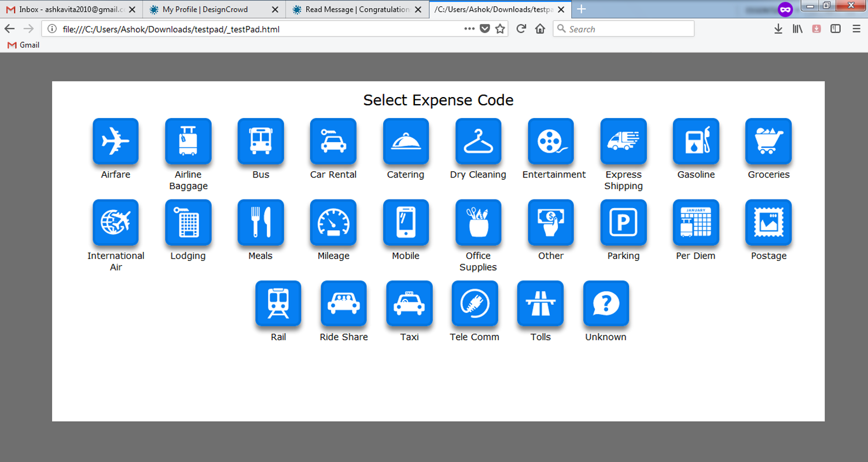Choose the Mileage speedometer icon
Image resolution: width=868 pixels, height=462 pixels.
tap(333, 223)
